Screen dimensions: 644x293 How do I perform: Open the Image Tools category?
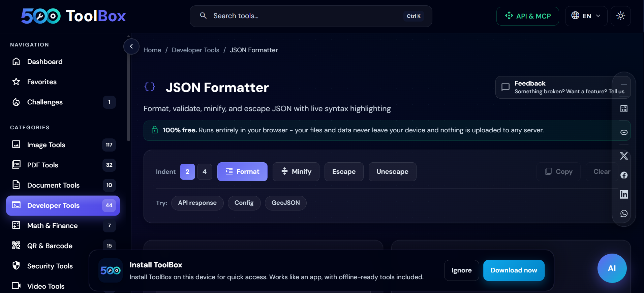coord(63,145)
